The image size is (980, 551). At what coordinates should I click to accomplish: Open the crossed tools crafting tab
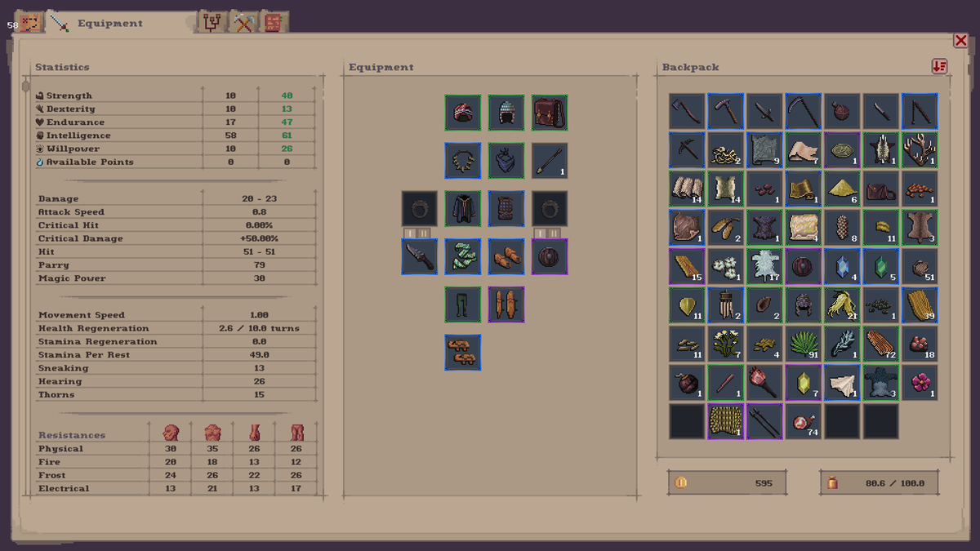point(243,23)
